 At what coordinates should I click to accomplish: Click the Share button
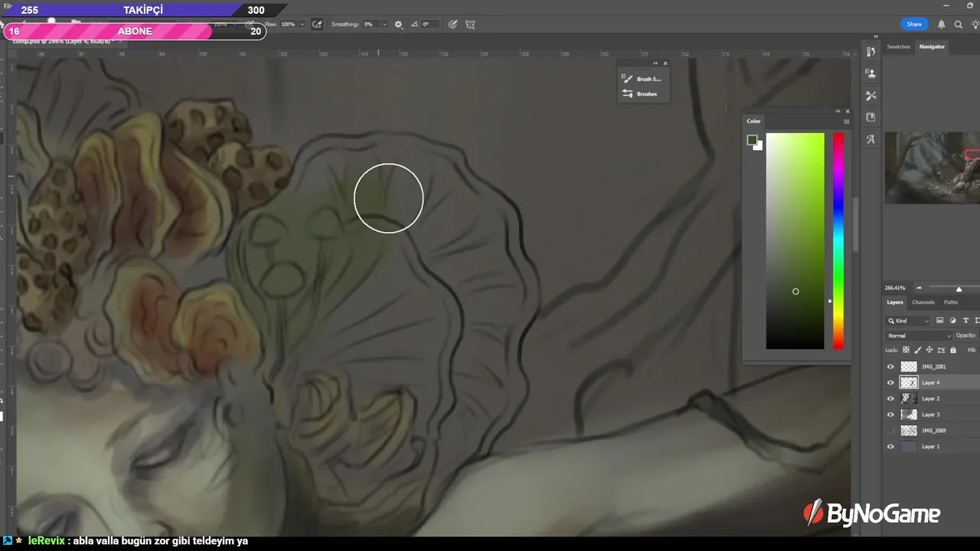click(914, 24)
